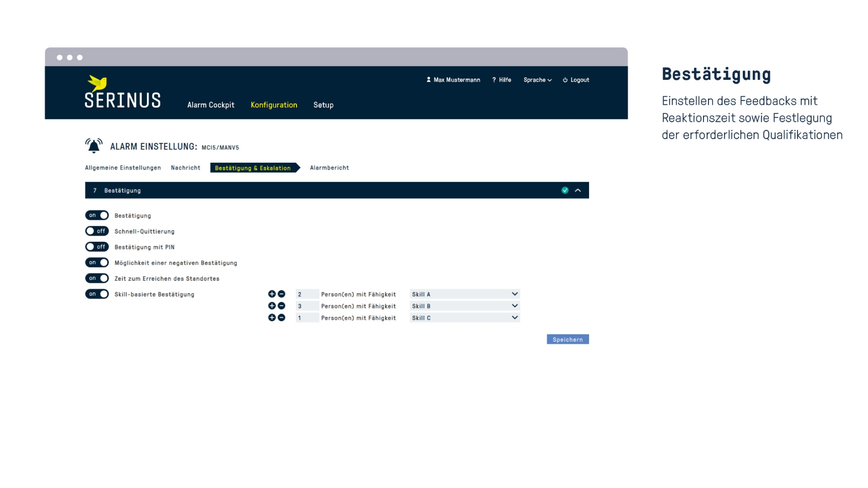Click the person count field showing 1
868x488 pixels.
tap(307, 318)
